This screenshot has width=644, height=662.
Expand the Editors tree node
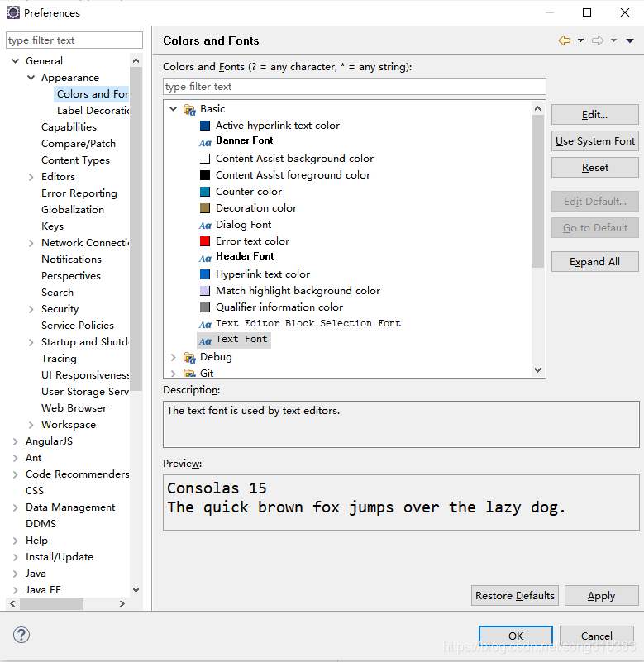coord(31,177)
